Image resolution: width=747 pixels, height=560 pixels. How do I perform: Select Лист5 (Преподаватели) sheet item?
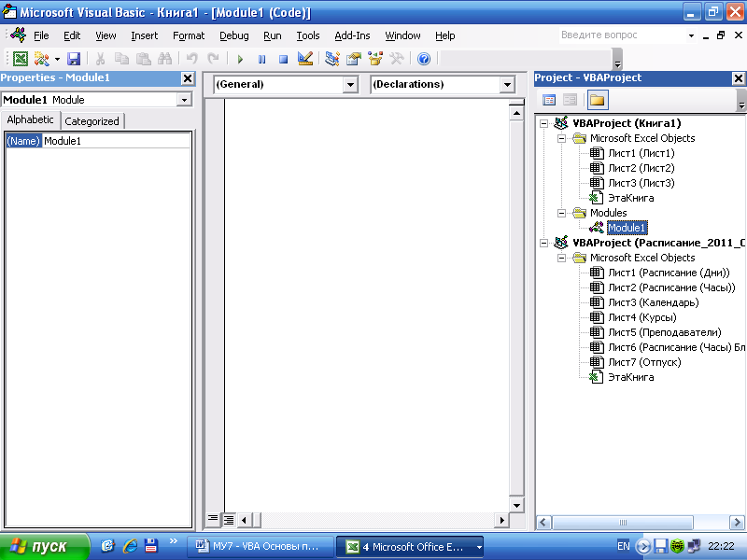click(x=664, y=332)
